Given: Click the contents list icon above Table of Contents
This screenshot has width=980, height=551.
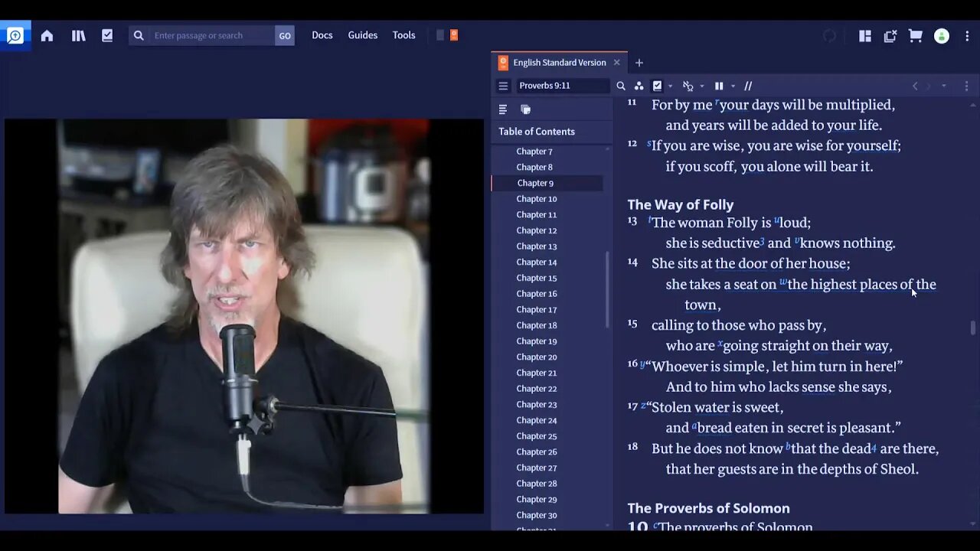Looking at the screenshot, I should click(503, 109).
